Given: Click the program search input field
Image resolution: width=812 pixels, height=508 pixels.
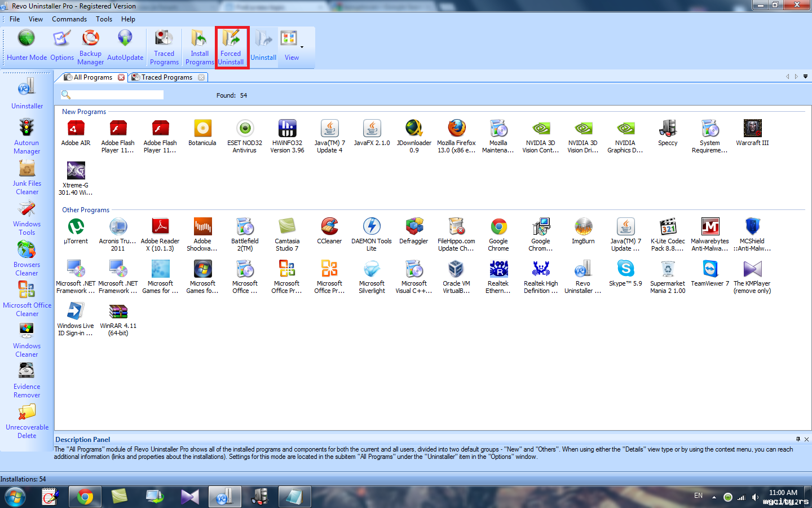Looking at the screenshot, I should pyautogui.click(x=117, y=95).
